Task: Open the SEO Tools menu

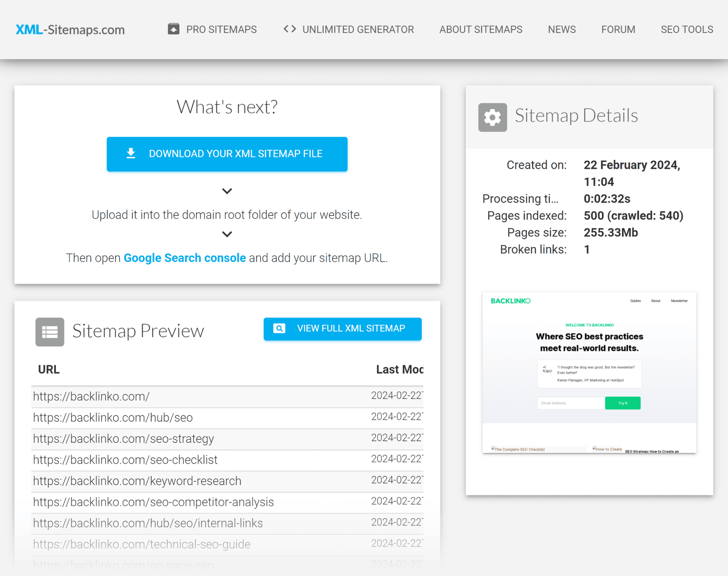Action: point(687,29)
